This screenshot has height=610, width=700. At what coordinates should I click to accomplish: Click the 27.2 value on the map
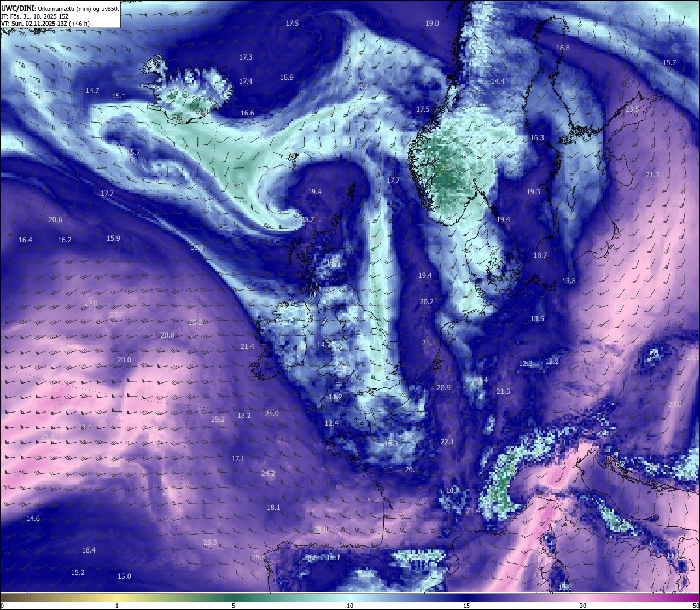point(116,315)
